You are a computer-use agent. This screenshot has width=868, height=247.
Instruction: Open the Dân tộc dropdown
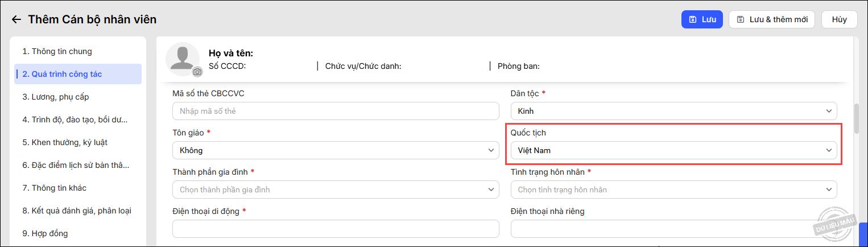coord(673,111)
